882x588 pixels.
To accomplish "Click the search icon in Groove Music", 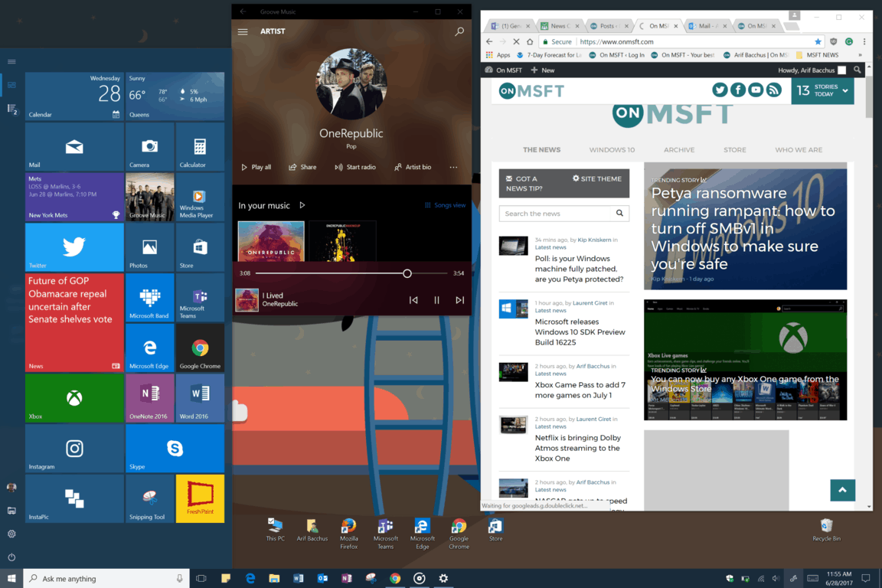I will click(x=459, y=32).
